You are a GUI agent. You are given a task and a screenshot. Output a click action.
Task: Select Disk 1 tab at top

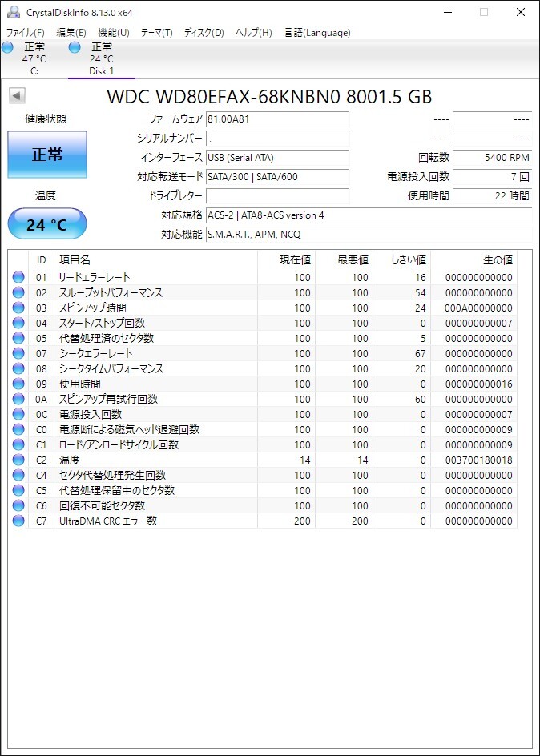(101, 58)
